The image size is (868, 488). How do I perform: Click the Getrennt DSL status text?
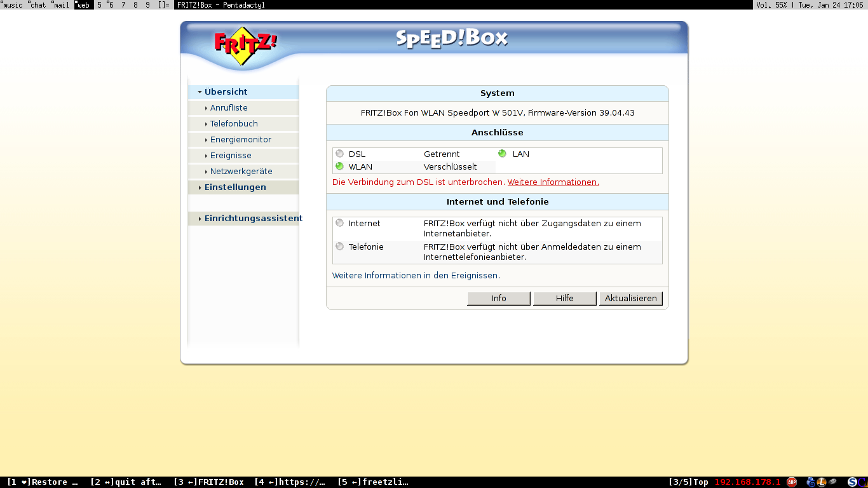(442, 154)
